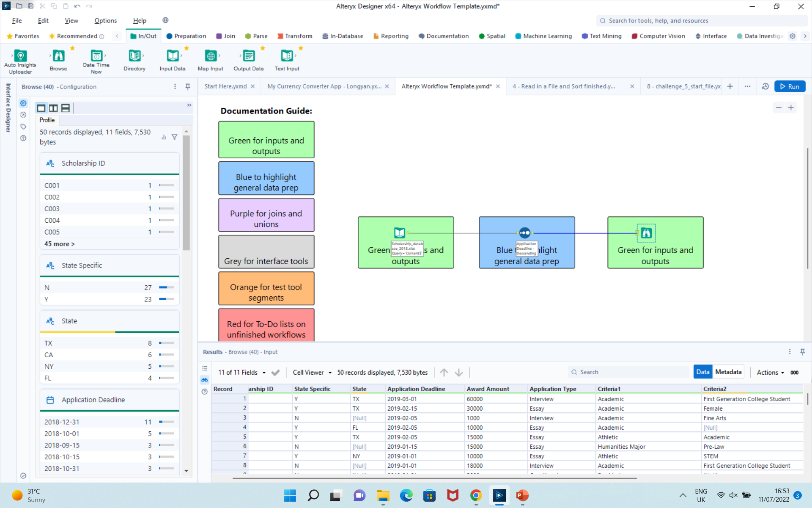812x508 pixels.
Task: Zoom out canvas with minus button
Action: pyautogui.click(x=779, y=108)
